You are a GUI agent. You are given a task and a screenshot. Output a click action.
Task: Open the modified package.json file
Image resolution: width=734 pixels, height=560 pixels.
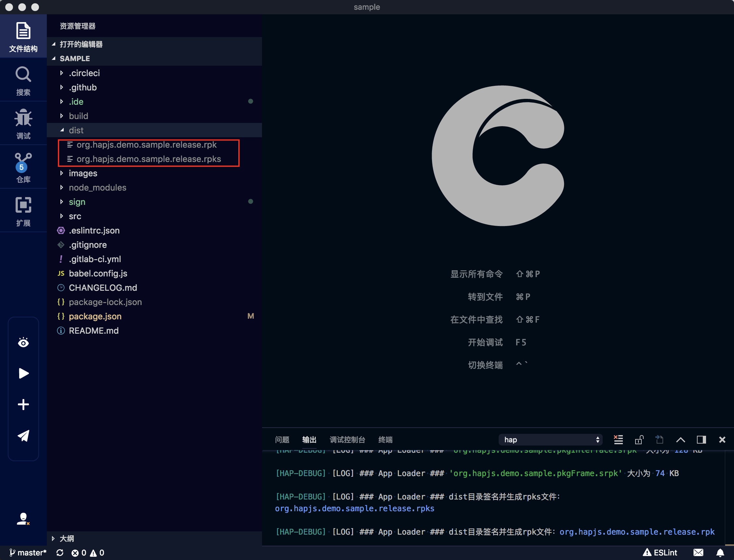[154, 316]
